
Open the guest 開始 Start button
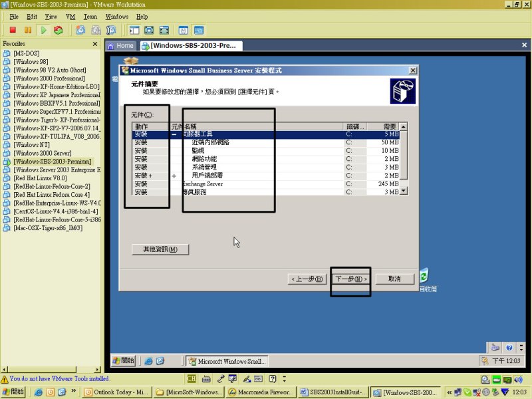click(x=124, y=361)
